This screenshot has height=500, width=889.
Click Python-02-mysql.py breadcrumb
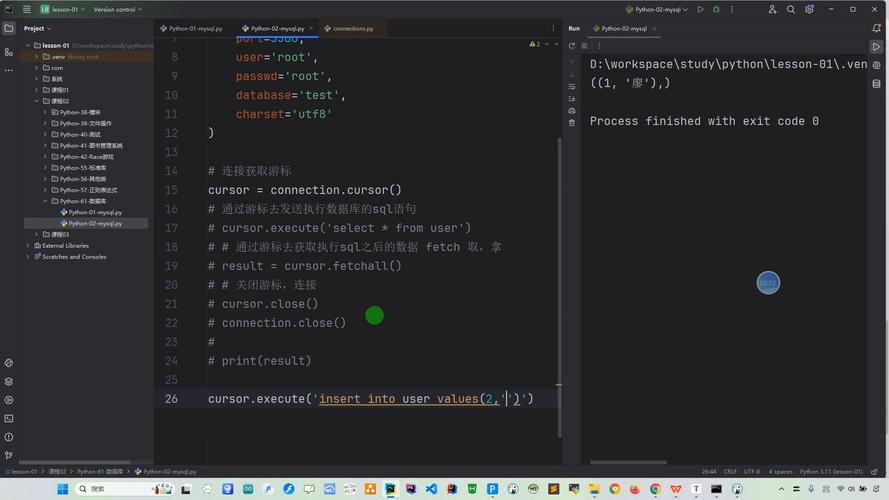point(166,472)
